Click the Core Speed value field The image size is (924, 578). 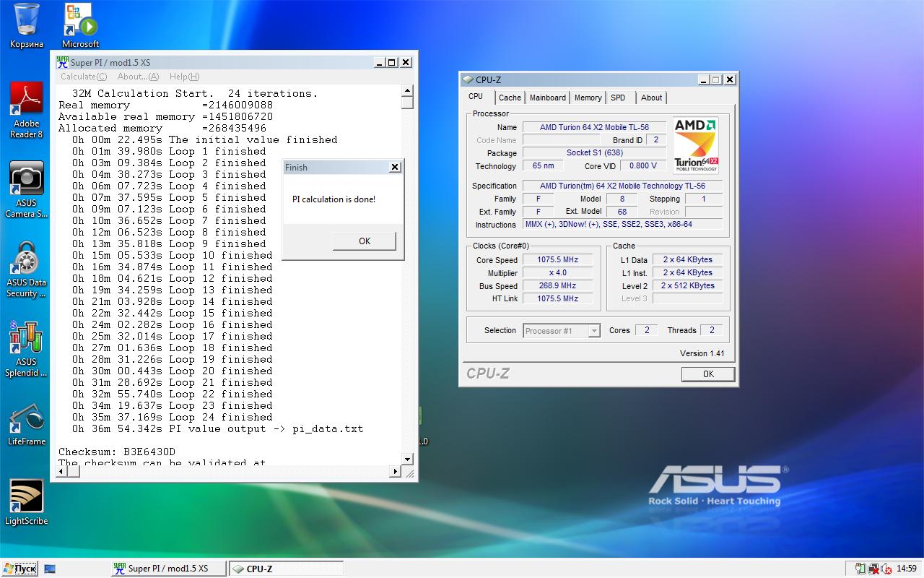[x=557, y=260]
